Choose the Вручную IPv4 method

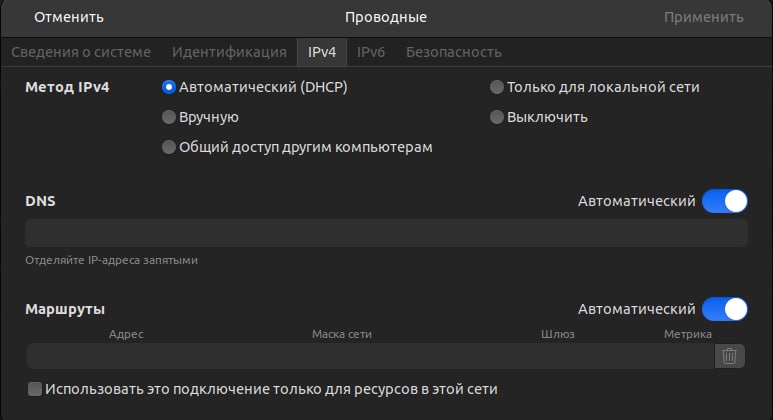tap(169, 117)
